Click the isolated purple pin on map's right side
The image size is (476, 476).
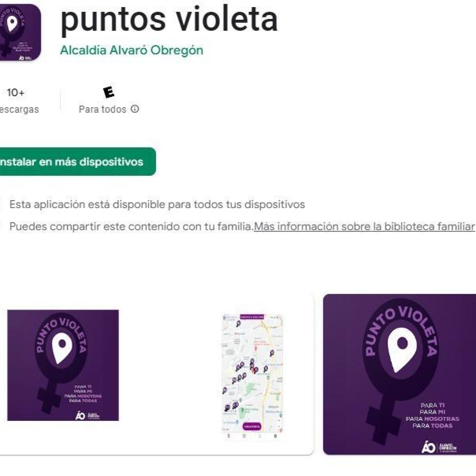click(x=272, y=353)
